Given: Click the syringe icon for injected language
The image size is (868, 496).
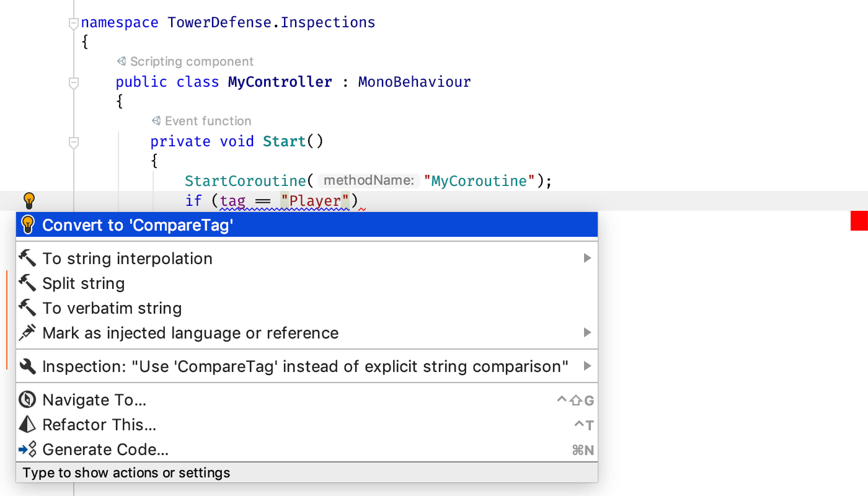Looking at the screenshot, I should coord(27,333).
